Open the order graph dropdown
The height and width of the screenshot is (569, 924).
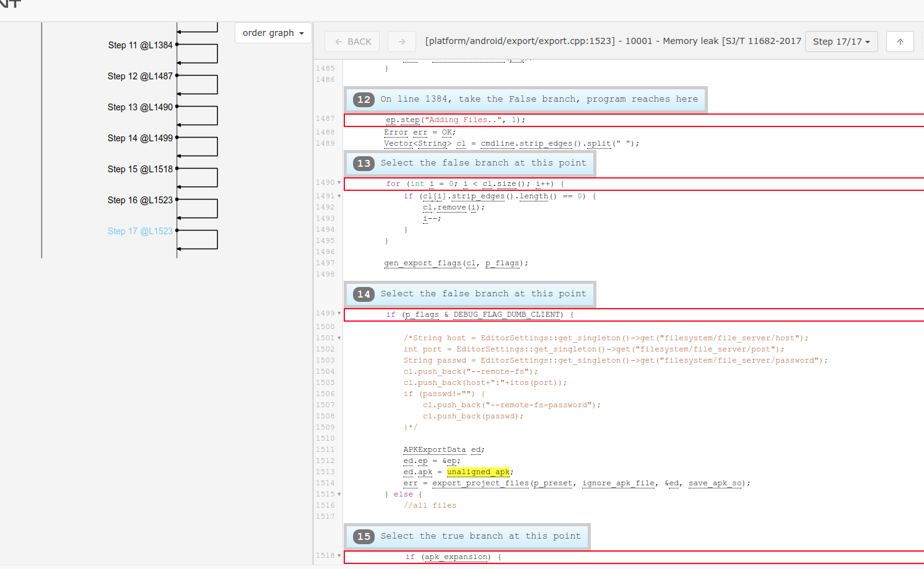pos(272,33)
